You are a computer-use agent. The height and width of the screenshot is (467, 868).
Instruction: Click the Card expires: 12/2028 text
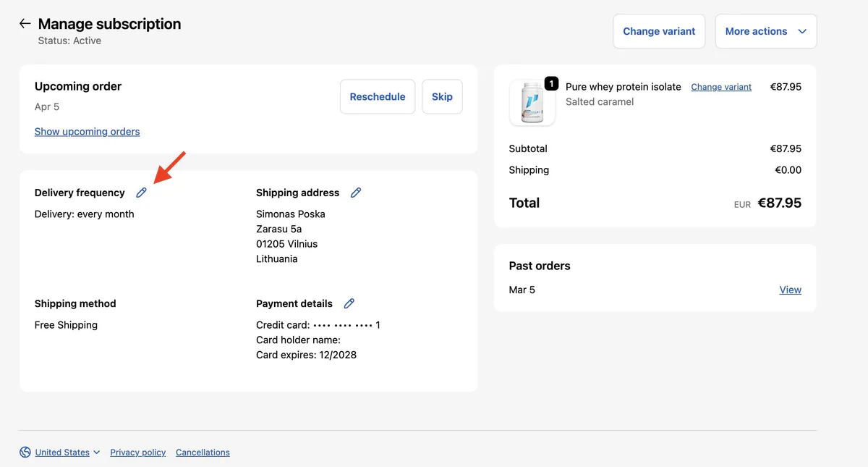306,355
